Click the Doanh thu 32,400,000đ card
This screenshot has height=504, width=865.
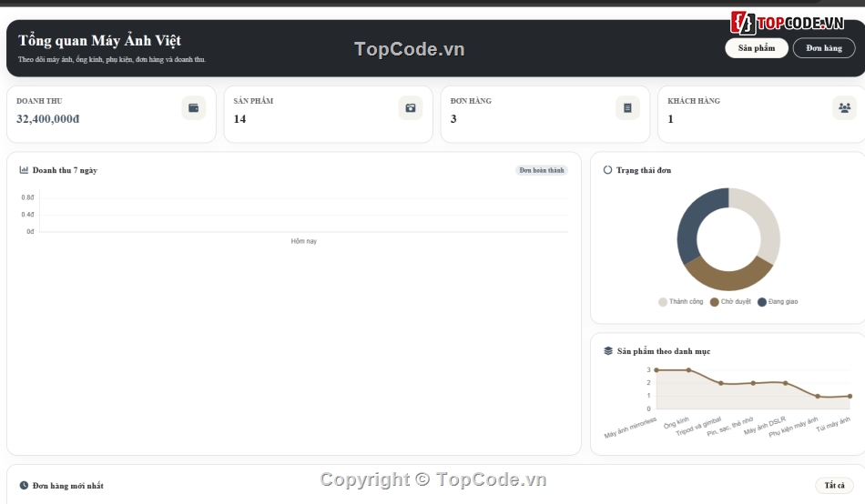tap(111, 114)
